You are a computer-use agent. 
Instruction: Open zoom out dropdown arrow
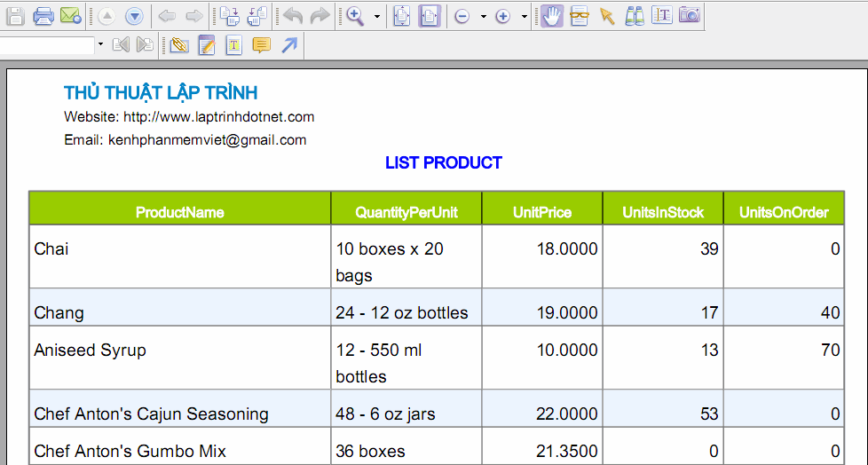pos(484,17)
